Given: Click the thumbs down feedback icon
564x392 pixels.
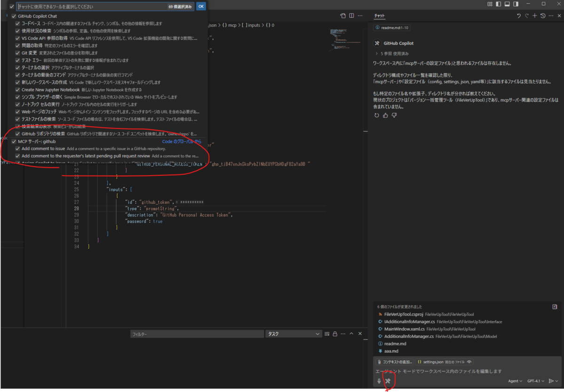Looking at the screenshot, I should 394,115.
